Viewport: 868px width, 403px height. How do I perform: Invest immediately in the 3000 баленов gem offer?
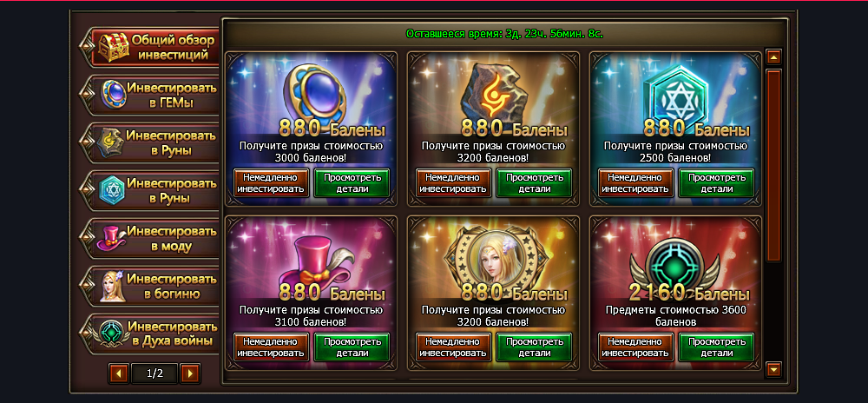pos(271,183)
